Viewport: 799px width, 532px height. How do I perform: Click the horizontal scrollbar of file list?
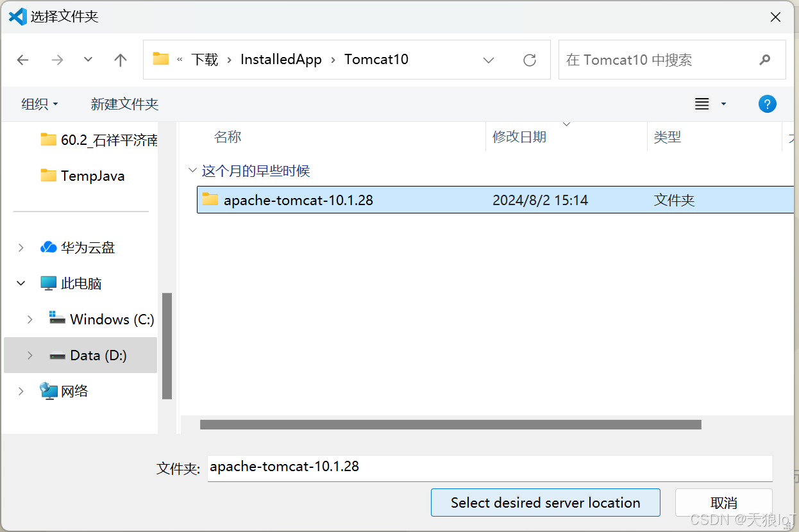coord(450,424)
